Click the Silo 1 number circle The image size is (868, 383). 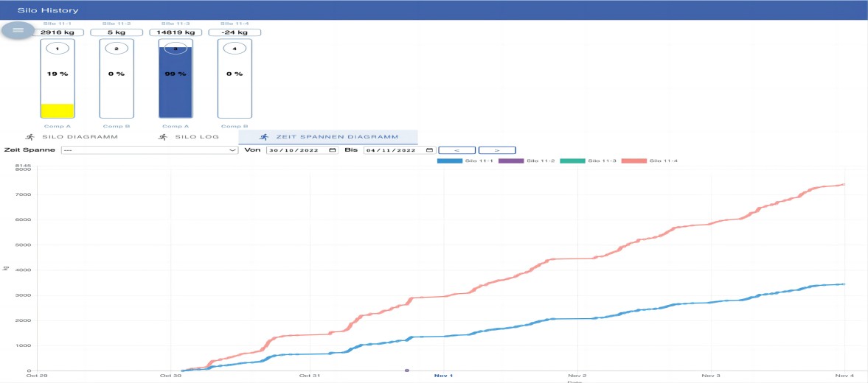[58, 49]
